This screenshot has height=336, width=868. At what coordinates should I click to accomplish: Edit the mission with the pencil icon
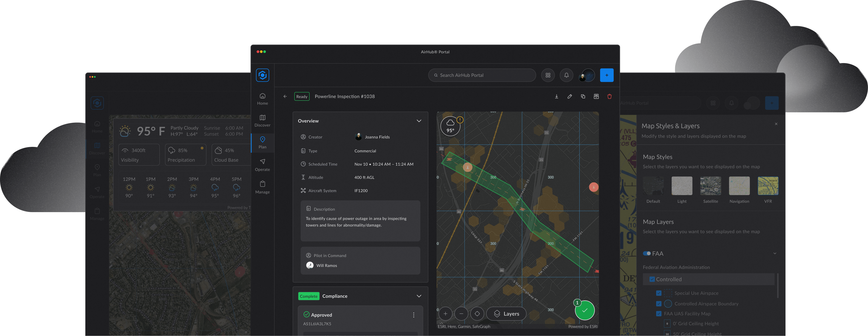click(x=570, y=96)
